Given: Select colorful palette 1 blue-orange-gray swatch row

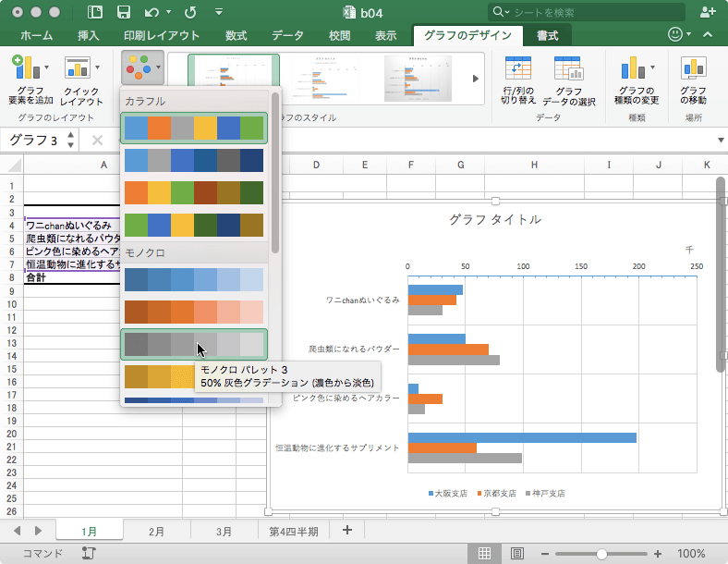Looking at the screenshot, I should click(194, 128).
